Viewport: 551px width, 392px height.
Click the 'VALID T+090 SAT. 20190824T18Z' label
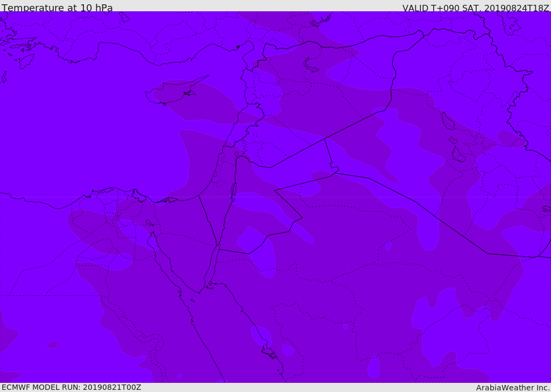(476, 8)
